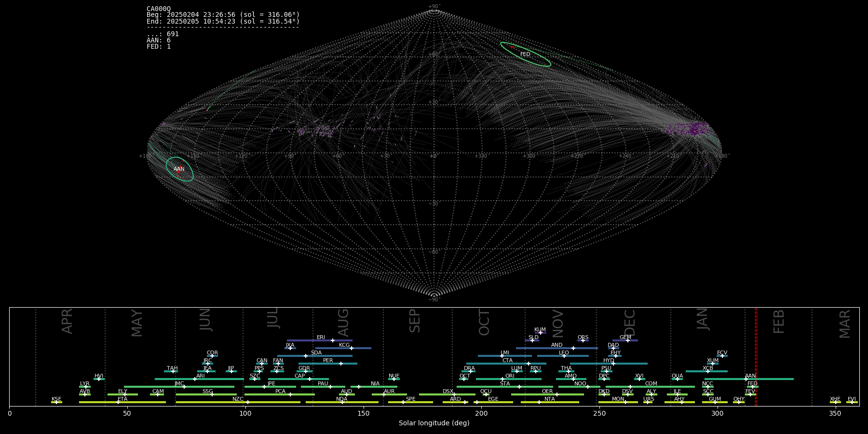Viewport: 868px width, 434px height.
Task: Click the '+240°' longitude label on the map
Action: (625, 156)
